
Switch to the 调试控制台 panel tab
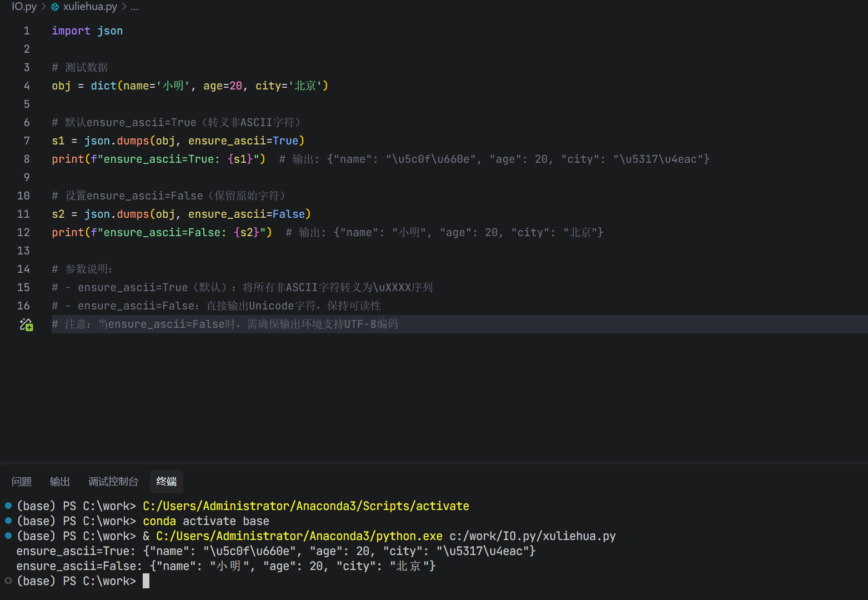coord(113,482)
